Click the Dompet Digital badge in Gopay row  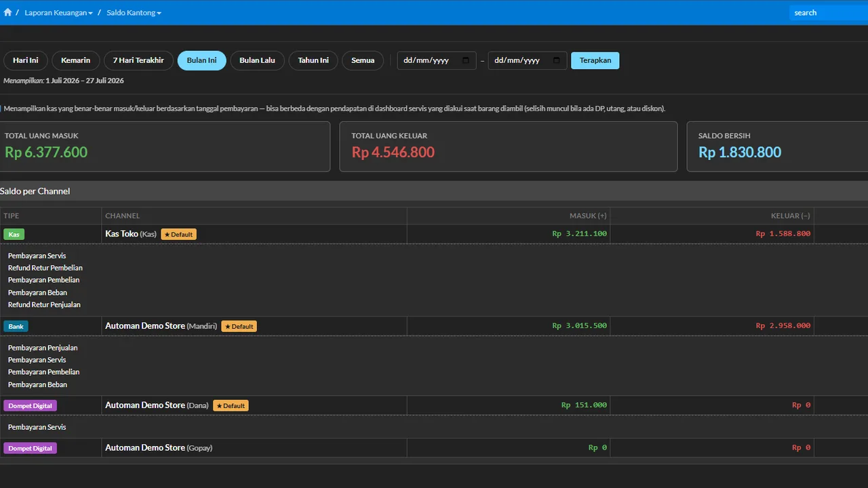(x=30, y=448)
